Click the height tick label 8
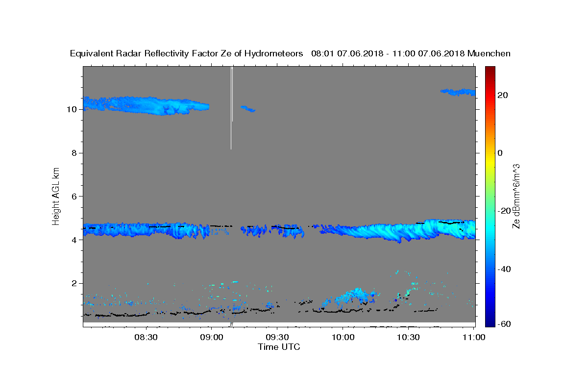This screenshot has height=392, width=588. [75, 153]
